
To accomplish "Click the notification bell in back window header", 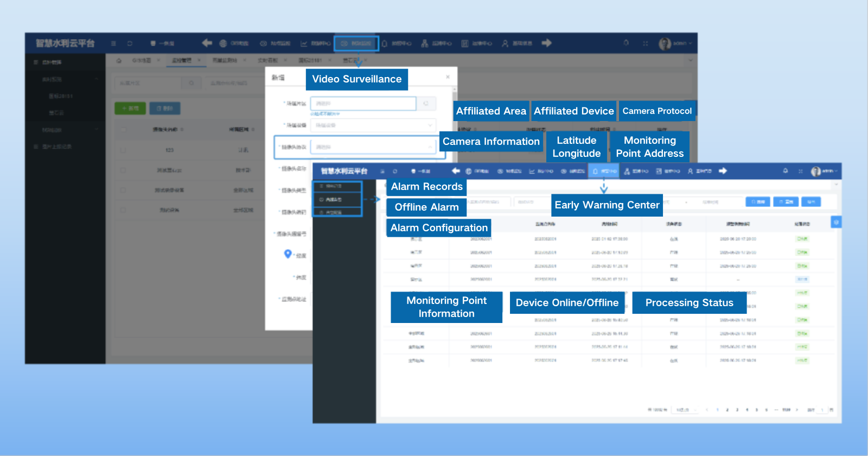I will pyautogui.click(x=626, y=43).
